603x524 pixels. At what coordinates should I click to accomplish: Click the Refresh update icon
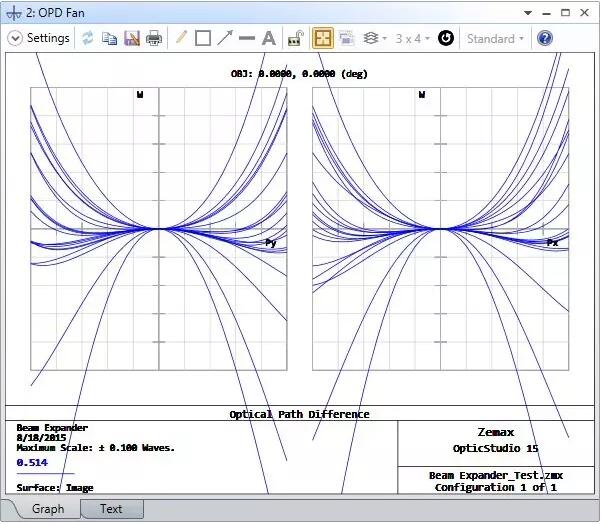[88, 38]
